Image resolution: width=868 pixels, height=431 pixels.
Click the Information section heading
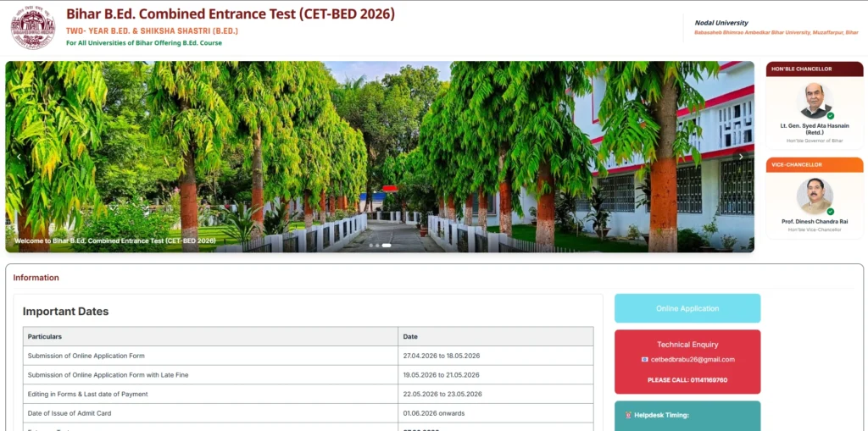click(x=36, y=278)
